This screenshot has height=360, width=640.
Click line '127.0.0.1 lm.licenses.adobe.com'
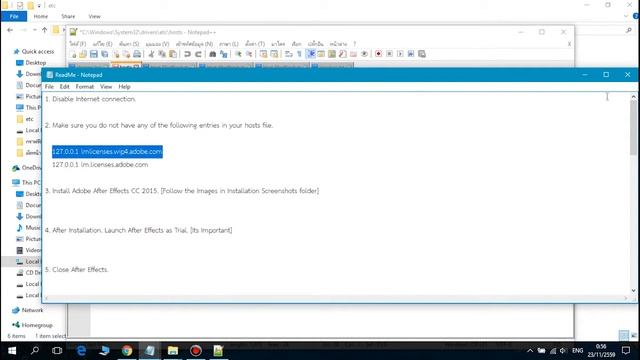point(100,164)
